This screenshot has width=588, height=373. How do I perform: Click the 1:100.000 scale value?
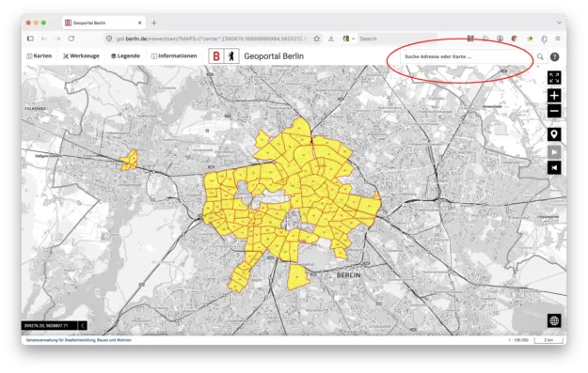(x=518, y=340)
